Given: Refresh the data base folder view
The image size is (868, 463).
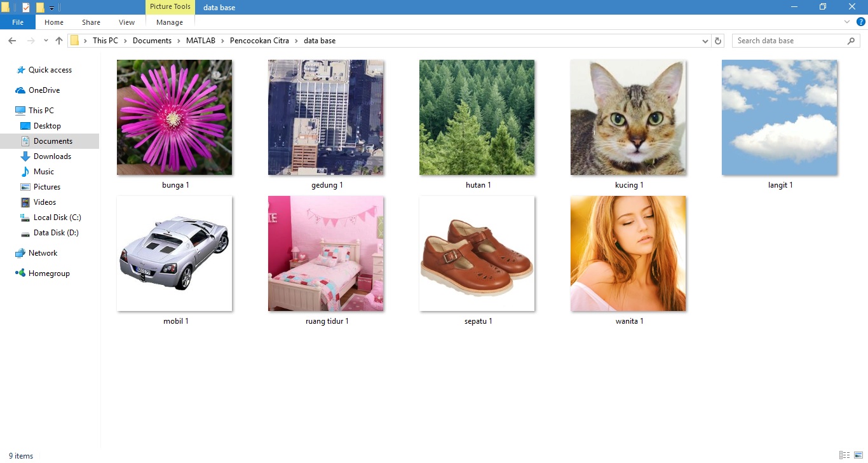Looking at the screenshot, I should tap(719, 41).
